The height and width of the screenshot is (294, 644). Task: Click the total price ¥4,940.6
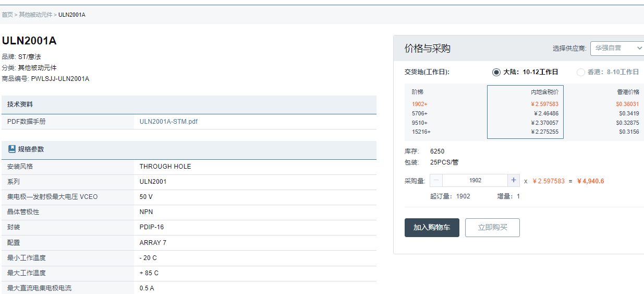(x=590, y=181)
